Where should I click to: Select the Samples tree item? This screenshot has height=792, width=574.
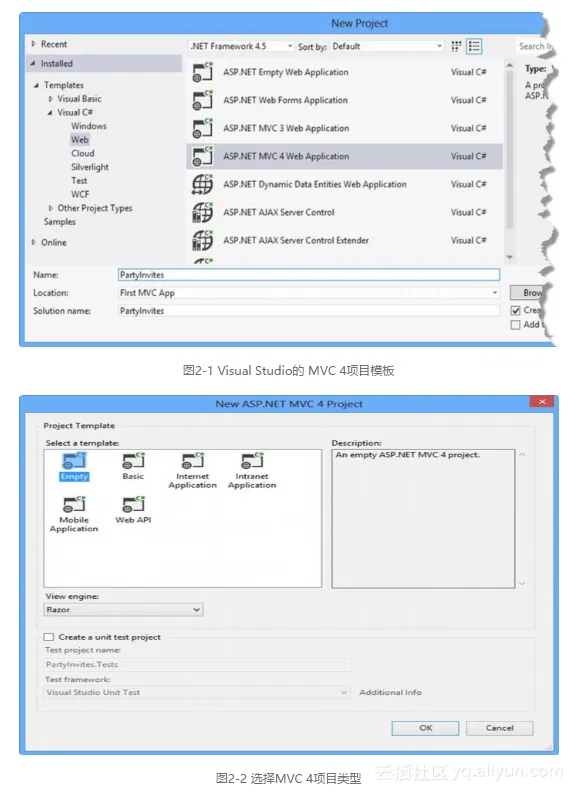click(60, 222)
